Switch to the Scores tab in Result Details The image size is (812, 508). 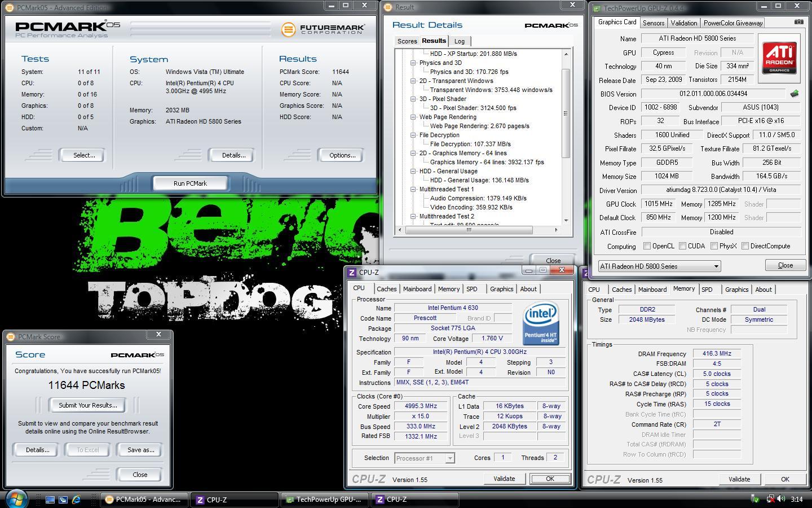[x=407, y=41]
